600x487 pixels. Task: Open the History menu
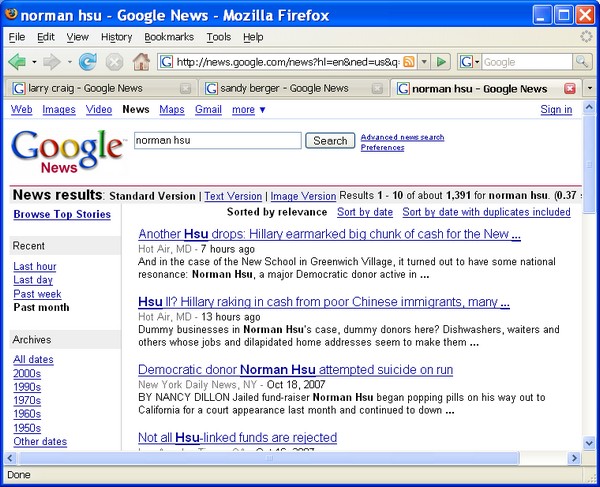pyautogui.click(x=116, y=37)
